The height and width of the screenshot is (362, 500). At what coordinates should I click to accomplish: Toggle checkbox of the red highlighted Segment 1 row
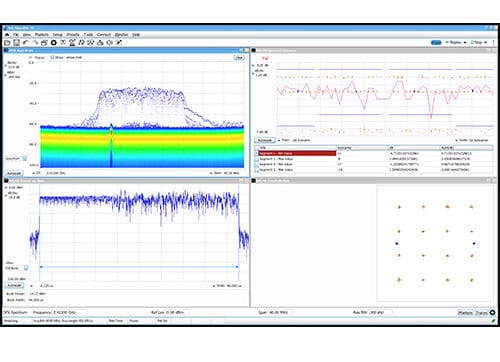tap(257, 153)
